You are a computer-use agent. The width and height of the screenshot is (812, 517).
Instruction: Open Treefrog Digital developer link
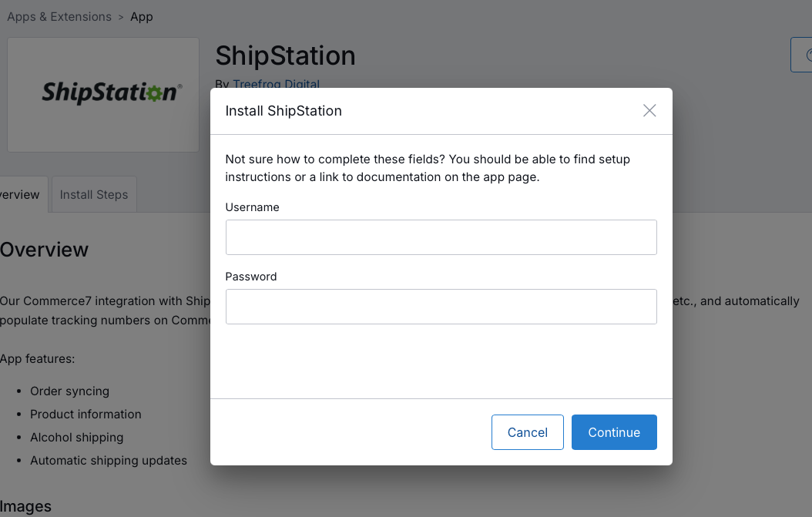click(x=276, y=84)
